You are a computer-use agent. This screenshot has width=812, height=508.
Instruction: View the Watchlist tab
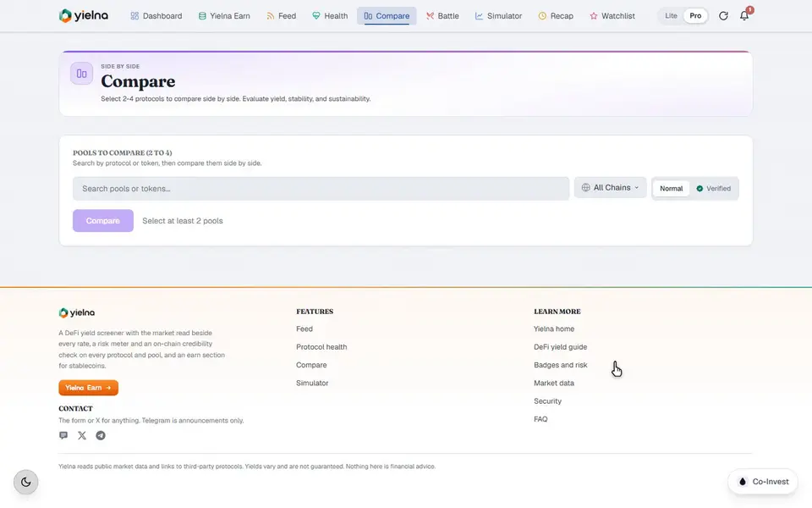[612, 15]
